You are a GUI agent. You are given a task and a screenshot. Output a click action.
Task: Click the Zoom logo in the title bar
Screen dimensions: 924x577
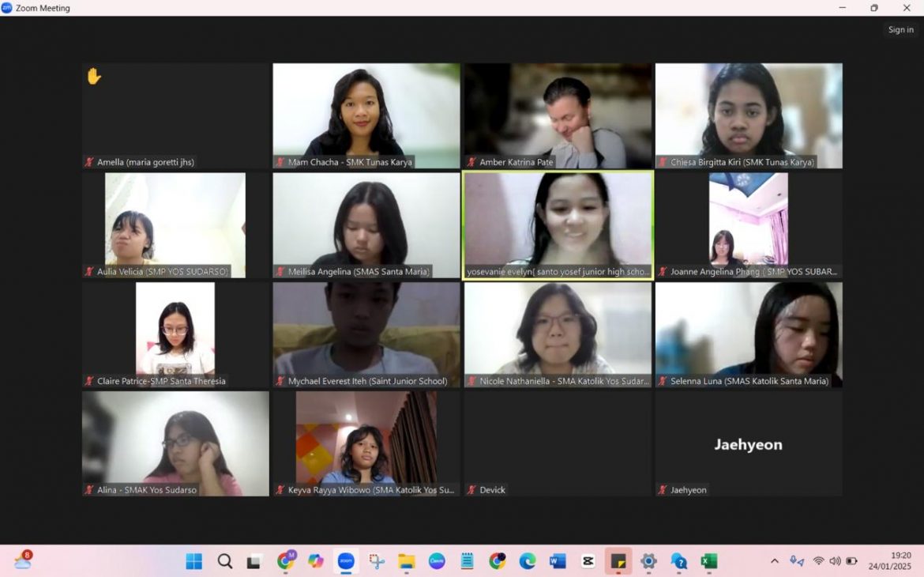7,8
